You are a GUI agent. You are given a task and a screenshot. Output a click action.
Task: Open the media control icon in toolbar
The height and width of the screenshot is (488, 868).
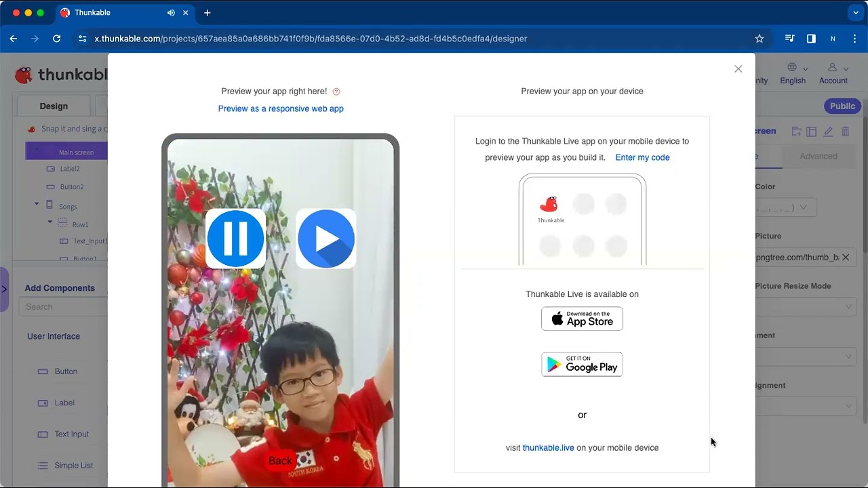click(x=789, y=39)
